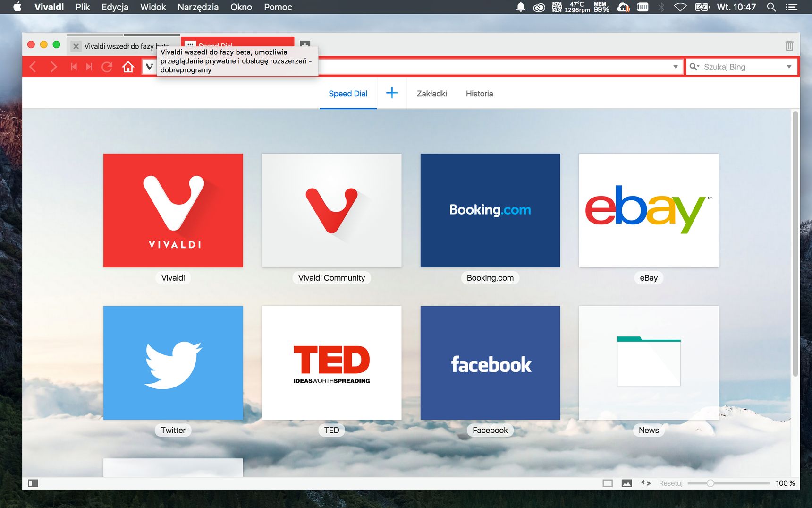Viewport: 812px width, 508px height.
Task: Click the Resetuj zoom button
Action: [670, 483]
